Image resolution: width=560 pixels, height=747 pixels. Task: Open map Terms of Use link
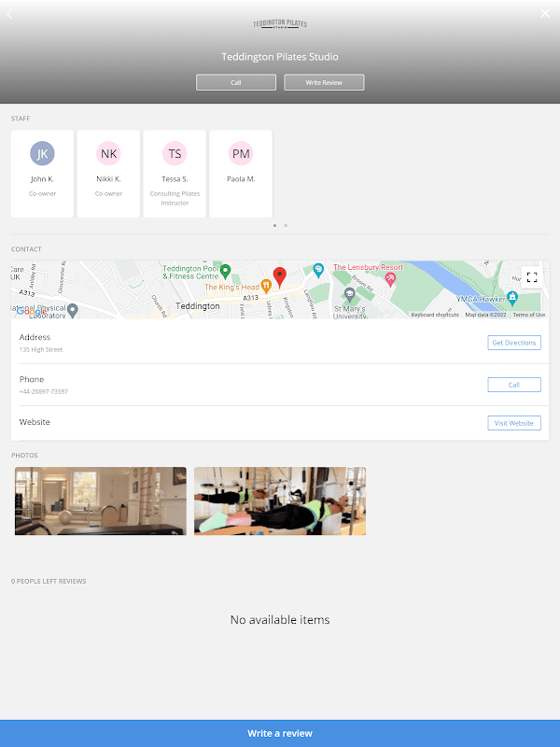(x=528, y=315)
